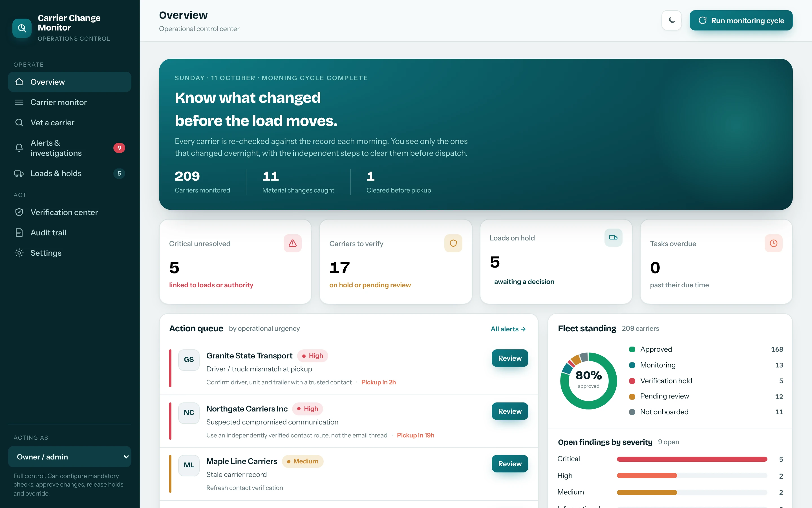812x508 pixels.
Task: Click the bell icon beside Alerts & investigations
Action: click(19, 148)
